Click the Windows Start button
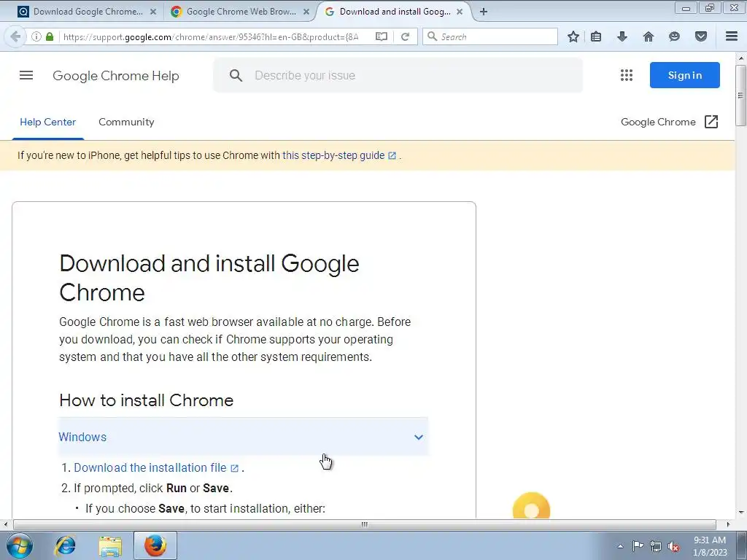 20,545
